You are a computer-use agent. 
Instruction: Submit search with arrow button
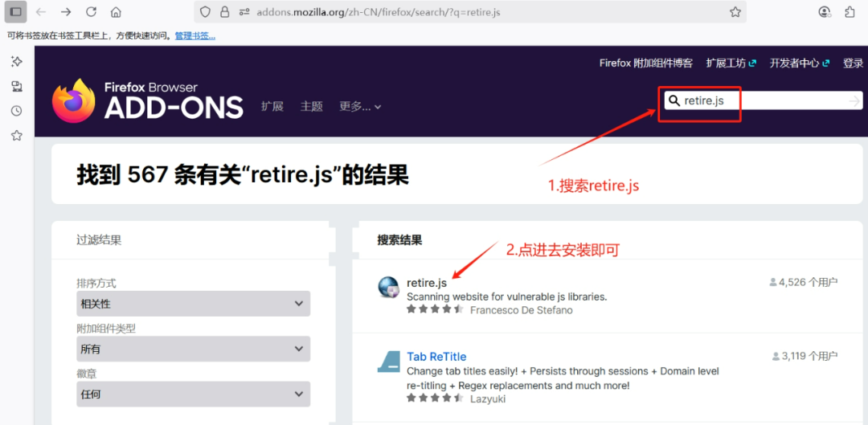[x=854, y=100]
